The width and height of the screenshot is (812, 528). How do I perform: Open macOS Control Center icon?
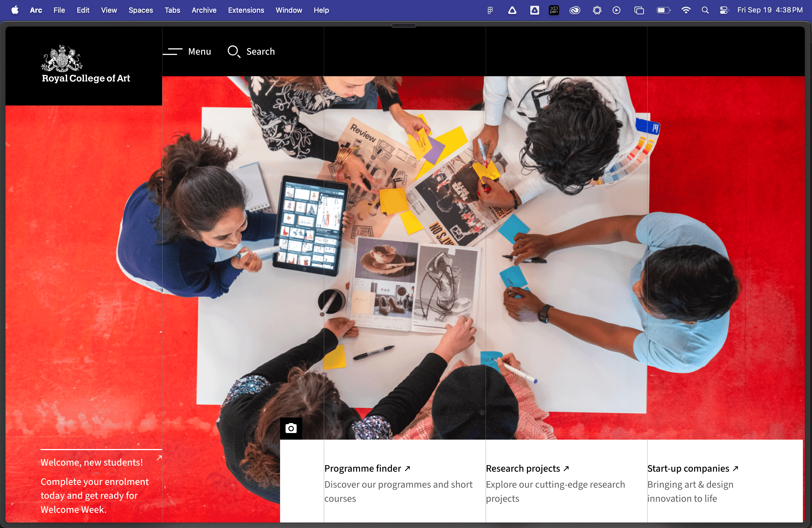[723, 10]
